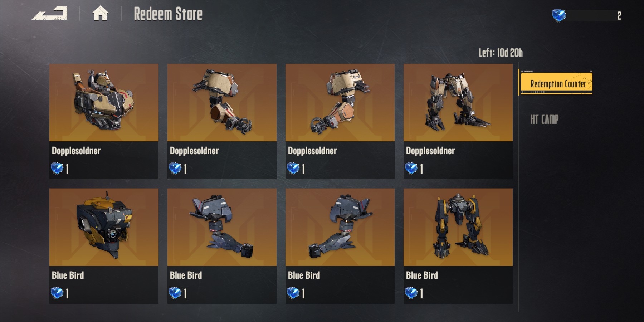Click the cube price icon under Dopplesoldner torso

57,168
